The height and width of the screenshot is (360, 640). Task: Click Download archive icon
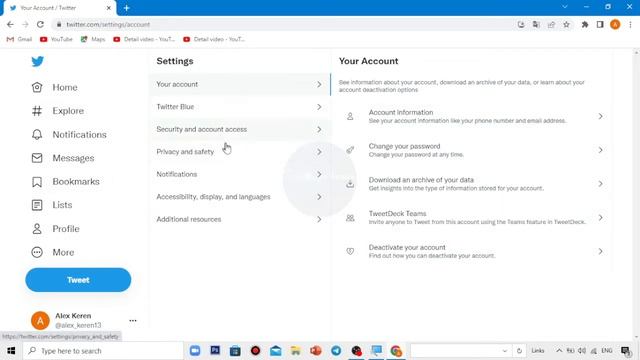point(350,184)
